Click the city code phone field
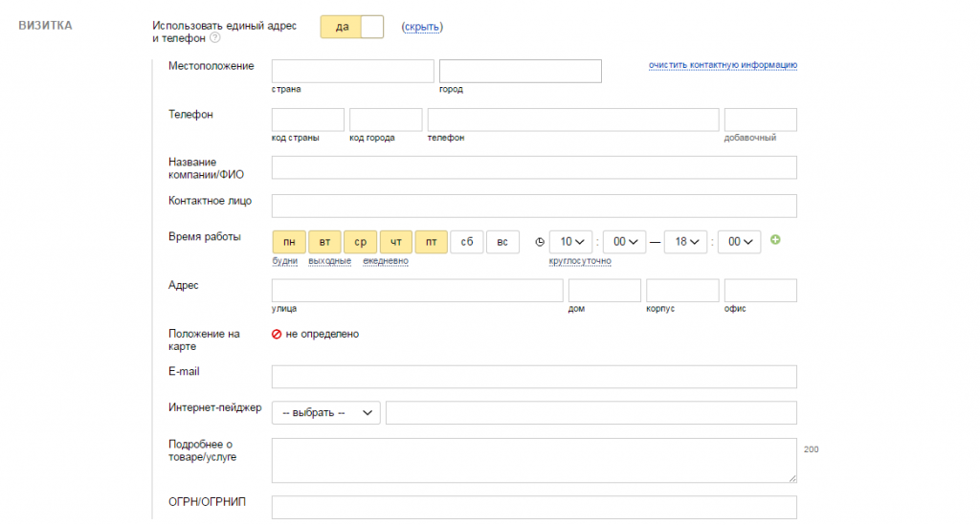The height and width of the screenshot is (525, 980). (x=386, y=120)
